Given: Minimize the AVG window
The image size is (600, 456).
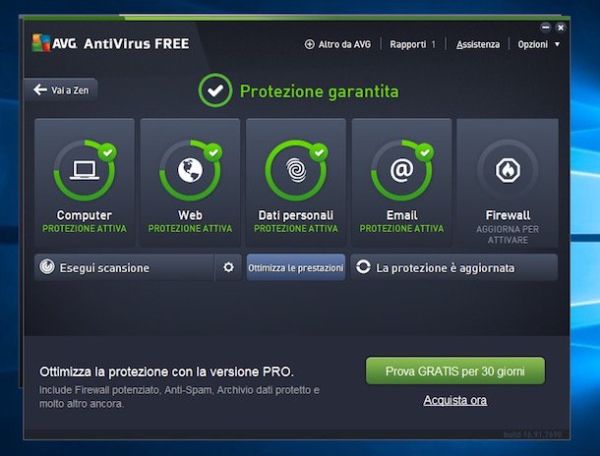Looking at the screenshot, I should (546, 27).
